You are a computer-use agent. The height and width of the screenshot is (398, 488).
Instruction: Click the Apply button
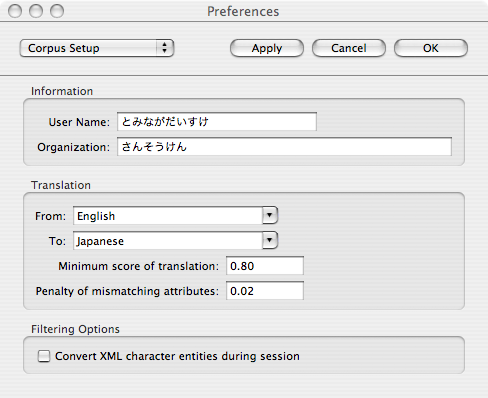[267, 48]
